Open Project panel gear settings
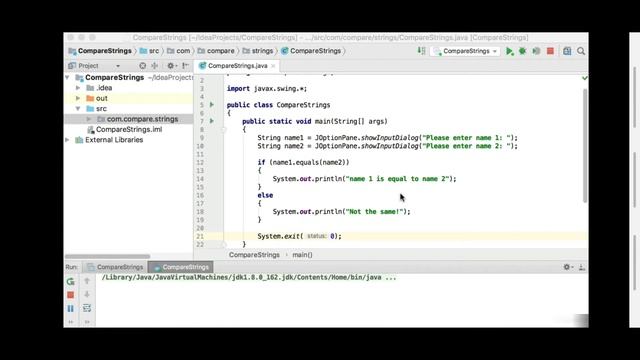Screen dimensions: 640x360 (171, 65)
